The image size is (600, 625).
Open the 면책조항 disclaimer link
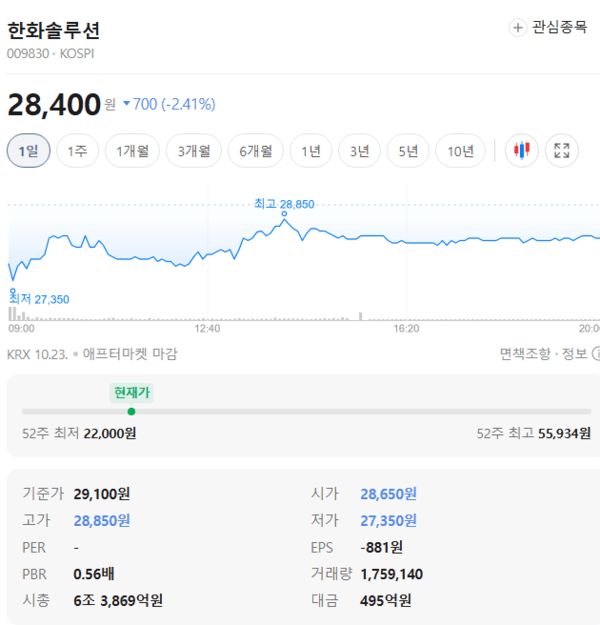pyautogui.click(x=525, y=354)
